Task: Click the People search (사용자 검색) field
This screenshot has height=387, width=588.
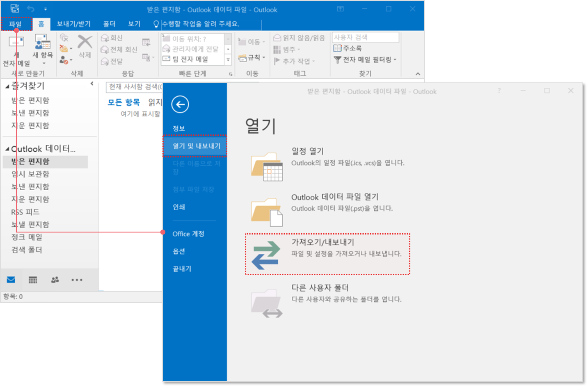Action: pyautogui.click(x=365, y=37)
